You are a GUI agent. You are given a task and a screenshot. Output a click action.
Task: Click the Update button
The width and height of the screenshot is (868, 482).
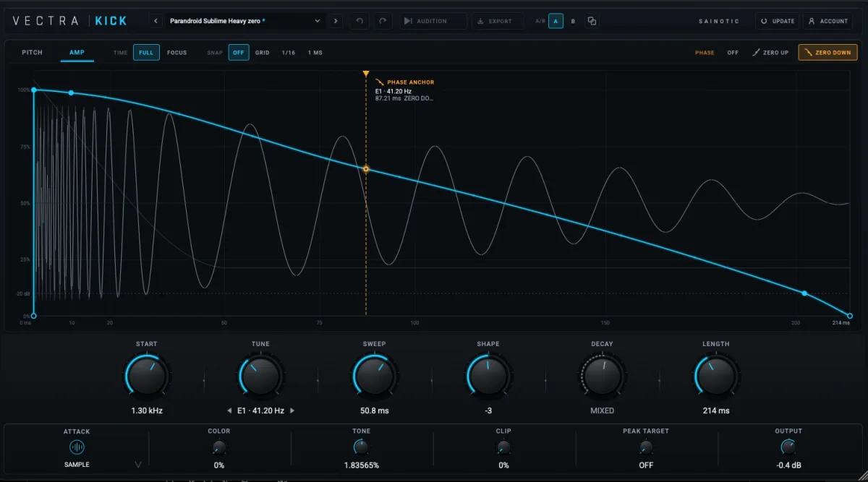pyautogui.click(x=778, y=21)
